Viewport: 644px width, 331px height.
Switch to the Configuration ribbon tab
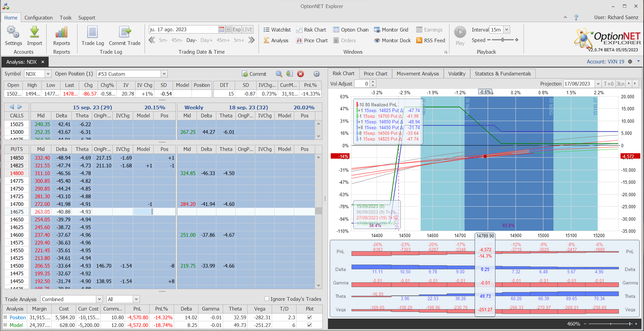(39, 18)
